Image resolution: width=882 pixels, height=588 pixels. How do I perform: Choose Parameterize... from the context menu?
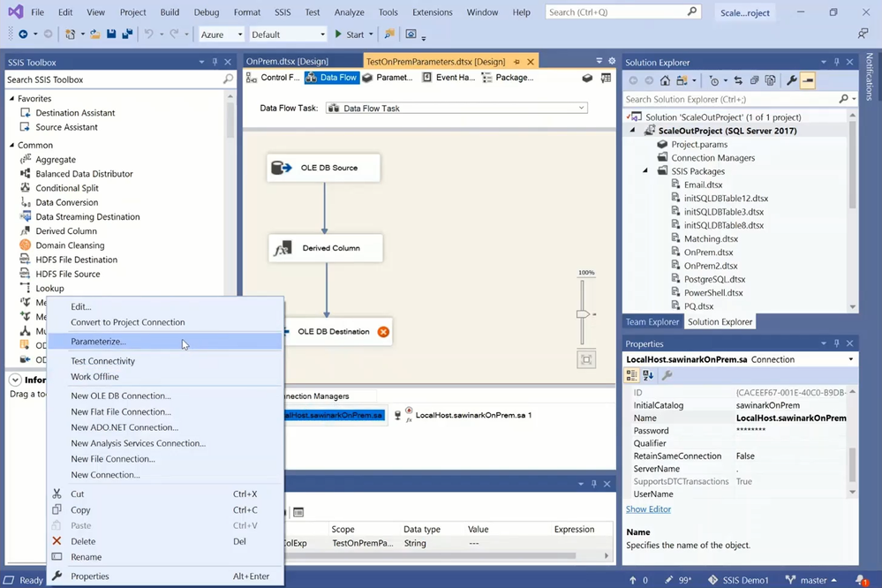pos(164,341)
